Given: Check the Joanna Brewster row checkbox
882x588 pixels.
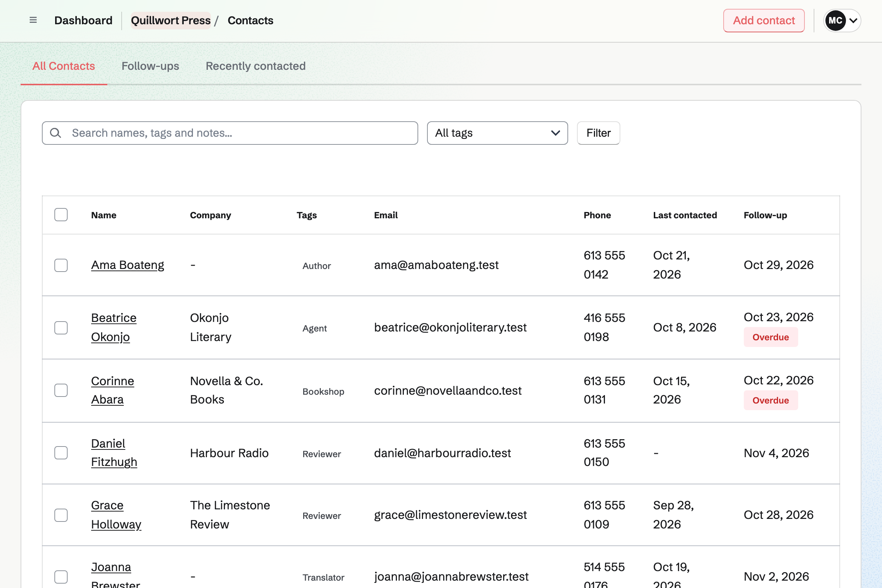Looking at the screenshot, I should point(61,577).
